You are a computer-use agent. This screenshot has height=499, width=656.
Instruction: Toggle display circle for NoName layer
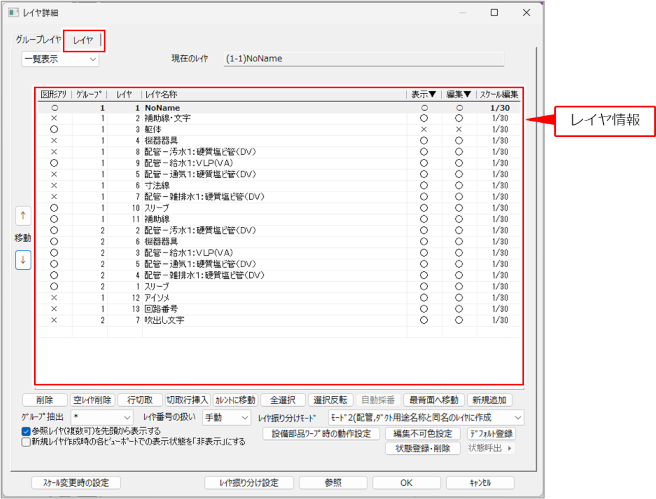point(424,106)
